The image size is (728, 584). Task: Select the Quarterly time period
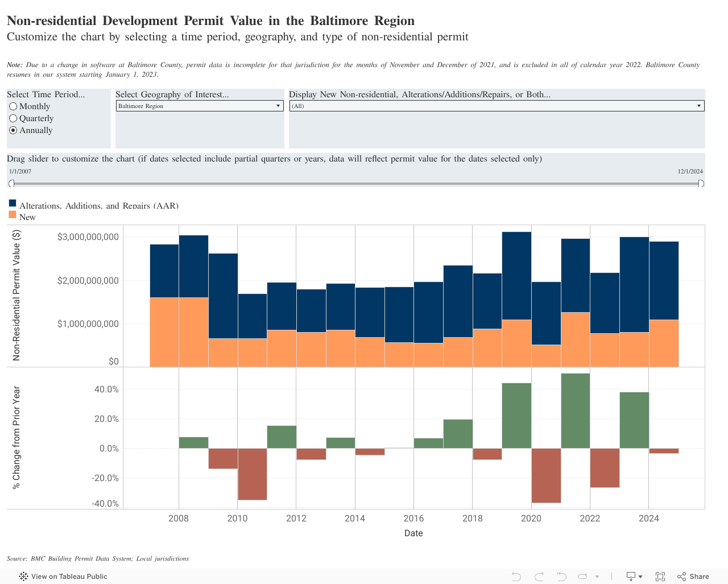13,118
